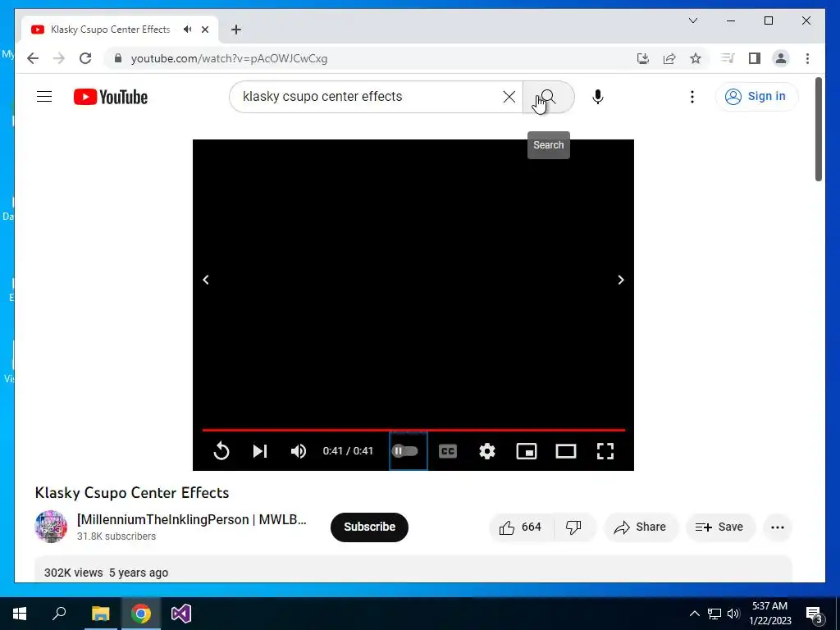Open the system volume tray icon
This screenshot has height=630, width=840.
[x=733, y=614]
